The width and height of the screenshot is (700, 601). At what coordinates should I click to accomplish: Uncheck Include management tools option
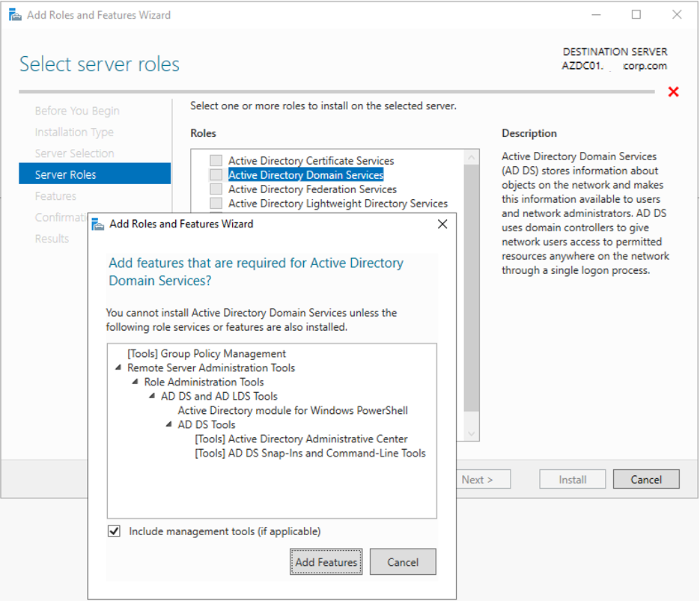coord(115,531)
